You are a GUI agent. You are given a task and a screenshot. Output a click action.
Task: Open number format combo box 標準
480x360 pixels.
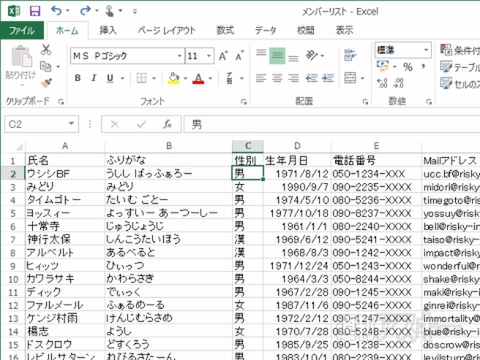[403, 50]
